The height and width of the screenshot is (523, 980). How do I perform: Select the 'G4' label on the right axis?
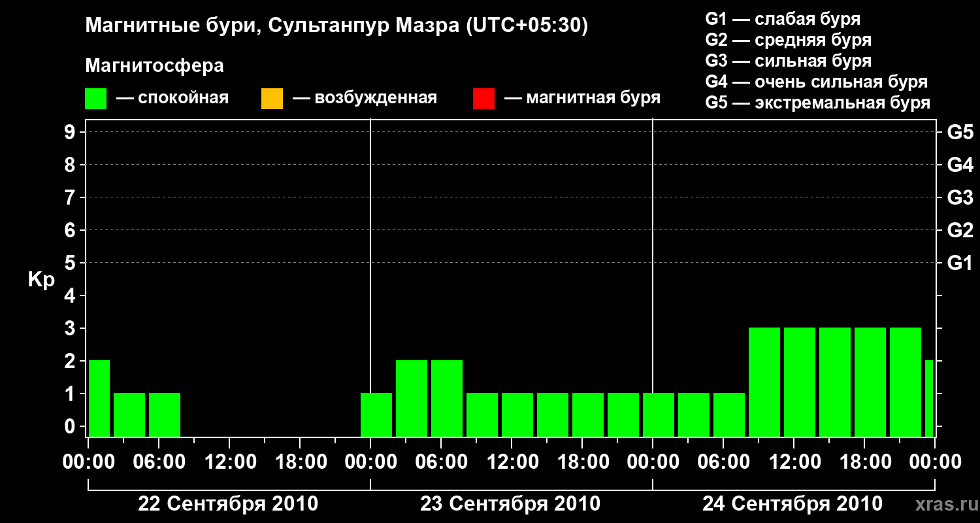pyautogui.click(x=960, y=165)
